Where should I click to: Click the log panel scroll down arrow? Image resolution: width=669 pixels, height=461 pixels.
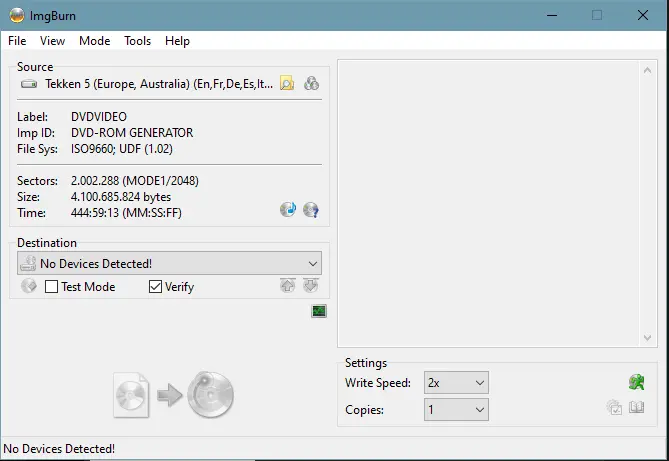647,338
